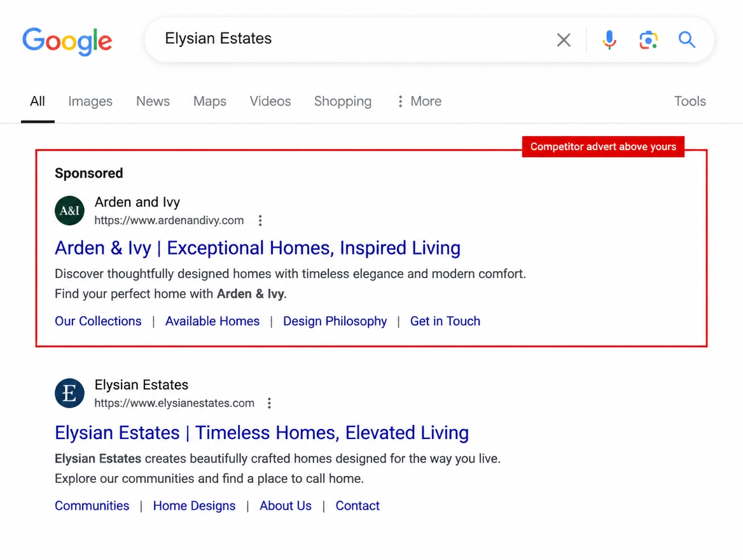This screenshot has width=743, height=560.
Task: Open the Maps tab
Action: pyautogui.click(x=209, y=101)
